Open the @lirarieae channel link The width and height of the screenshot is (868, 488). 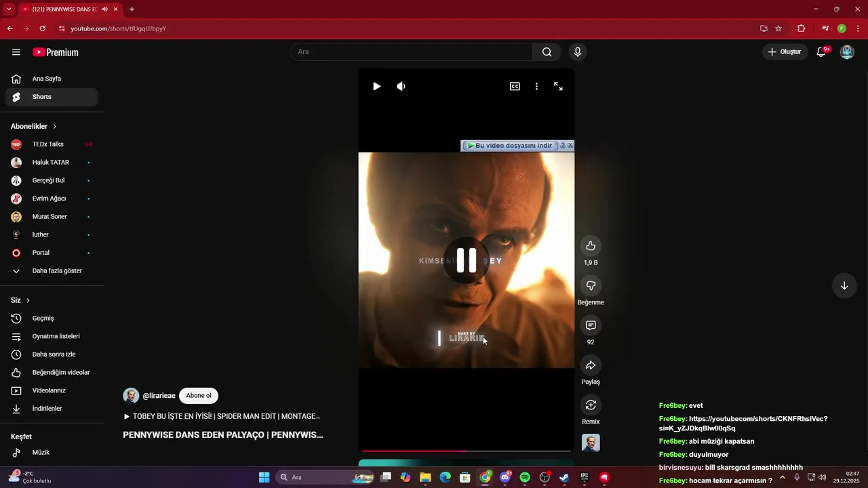pos(159,396)
